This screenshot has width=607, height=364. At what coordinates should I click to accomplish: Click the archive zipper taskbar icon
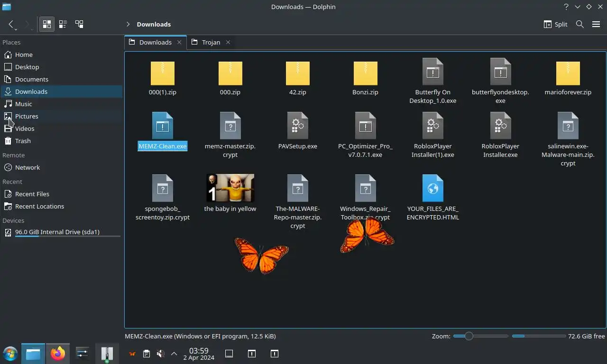(x=107, y=354)
